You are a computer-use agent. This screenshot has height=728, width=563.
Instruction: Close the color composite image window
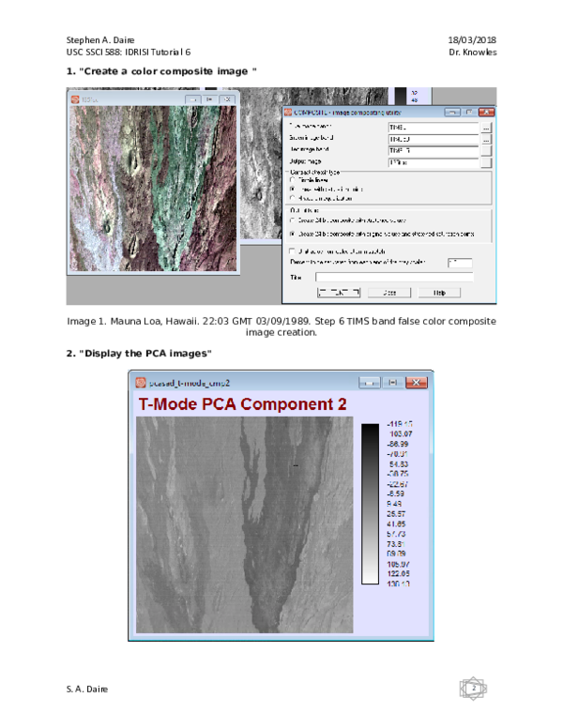tap(227, 99)
